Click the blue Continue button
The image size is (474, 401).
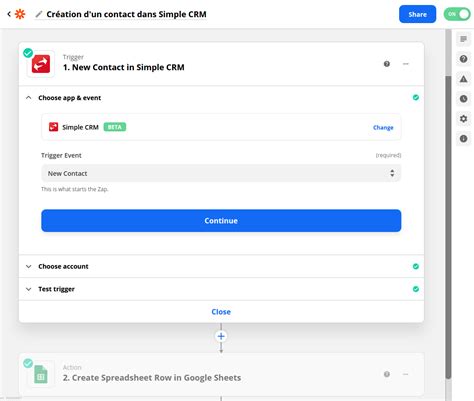click(221, 221)
